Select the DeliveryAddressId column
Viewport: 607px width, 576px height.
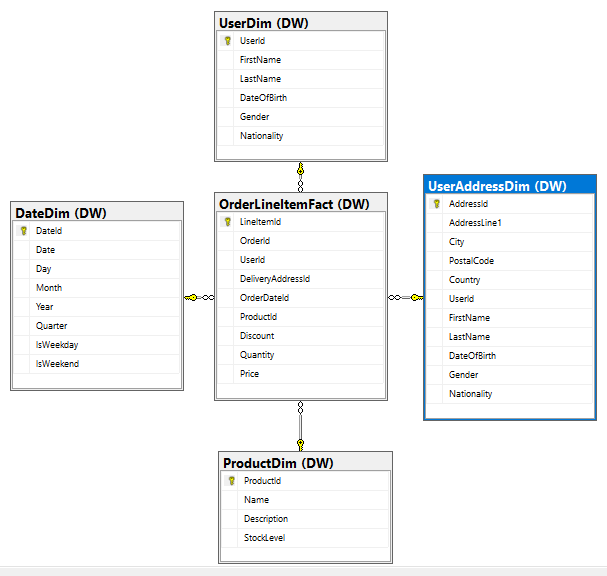(x=301, y=279)
